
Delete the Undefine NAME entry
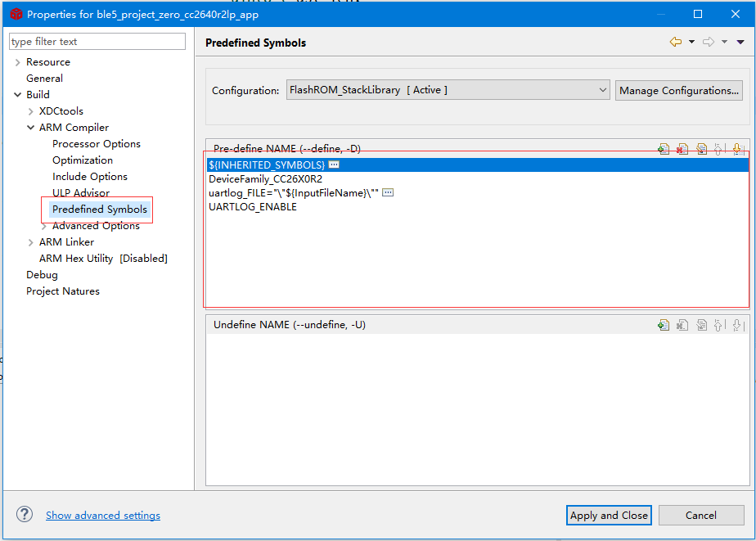pyautogui.click(x=682, y=325)
